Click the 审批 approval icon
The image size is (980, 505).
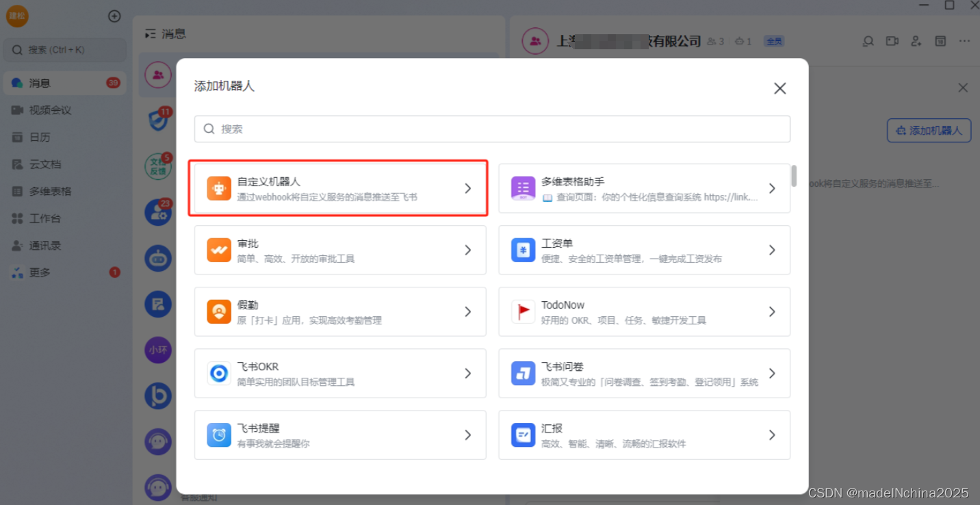219,250
